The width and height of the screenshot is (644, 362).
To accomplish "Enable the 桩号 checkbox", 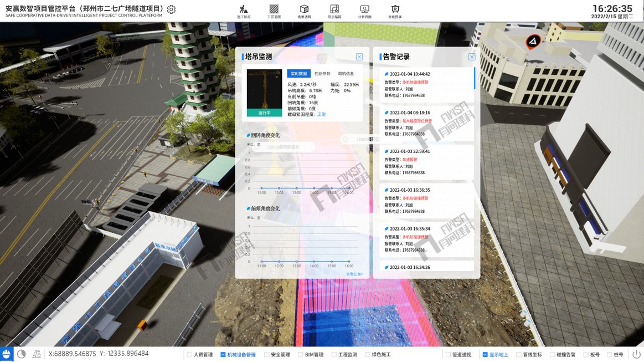I will point(610,355).
